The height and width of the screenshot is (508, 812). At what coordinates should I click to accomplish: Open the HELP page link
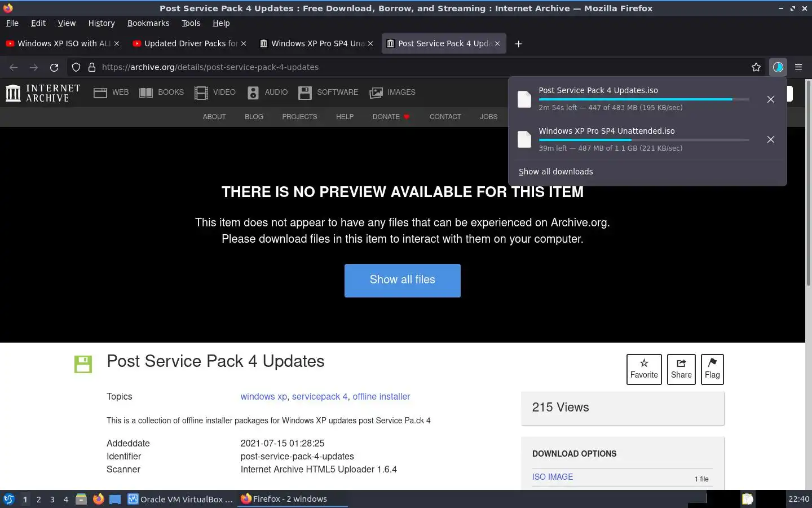[345, 117]
